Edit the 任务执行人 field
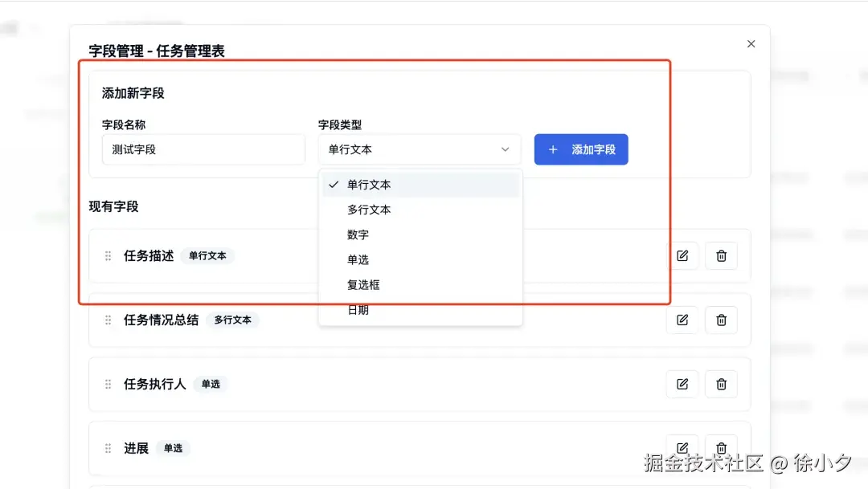The width and height of the screenshot is (868, 489). (x=682, y=384)
